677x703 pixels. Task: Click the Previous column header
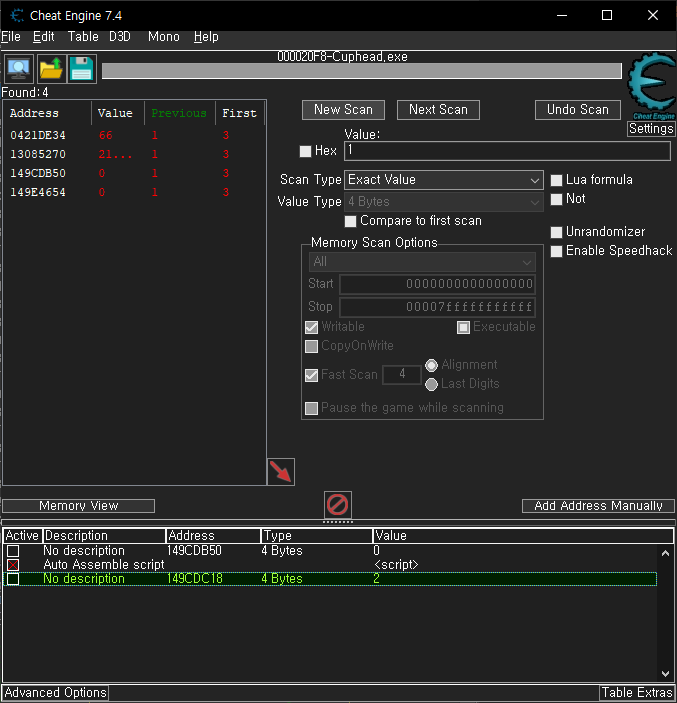180,113
